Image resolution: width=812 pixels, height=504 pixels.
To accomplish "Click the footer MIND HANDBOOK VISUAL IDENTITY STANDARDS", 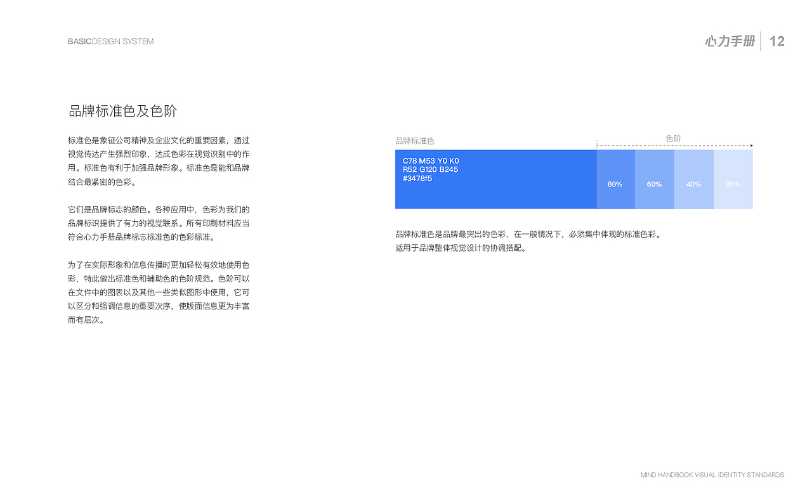I will [x=712, y=475].
